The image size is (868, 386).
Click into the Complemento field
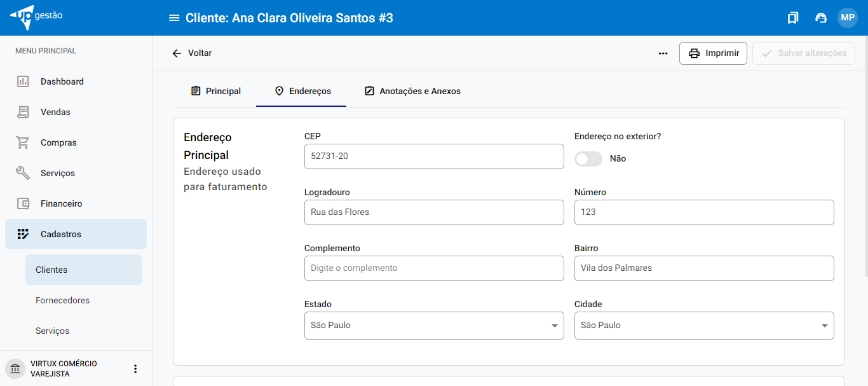pos(434,268)
